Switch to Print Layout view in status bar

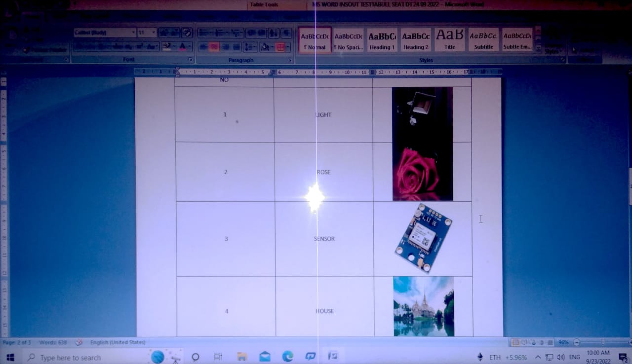(x=515, y=342)
